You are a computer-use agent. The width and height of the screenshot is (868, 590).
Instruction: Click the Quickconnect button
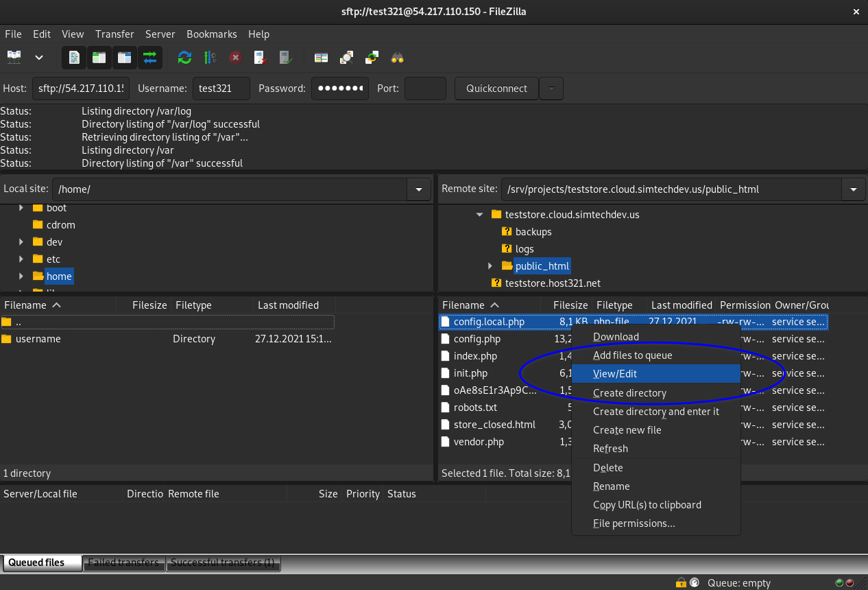[x=496, y=88]
